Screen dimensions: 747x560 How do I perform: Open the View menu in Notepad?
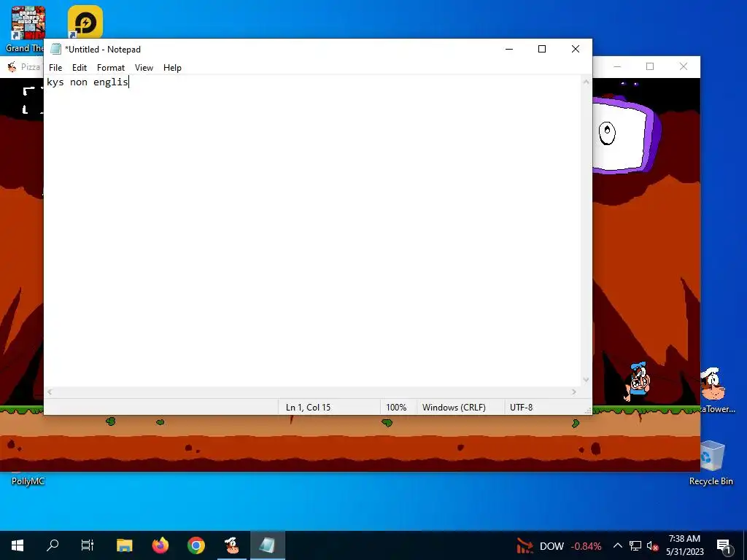(144, 68)
